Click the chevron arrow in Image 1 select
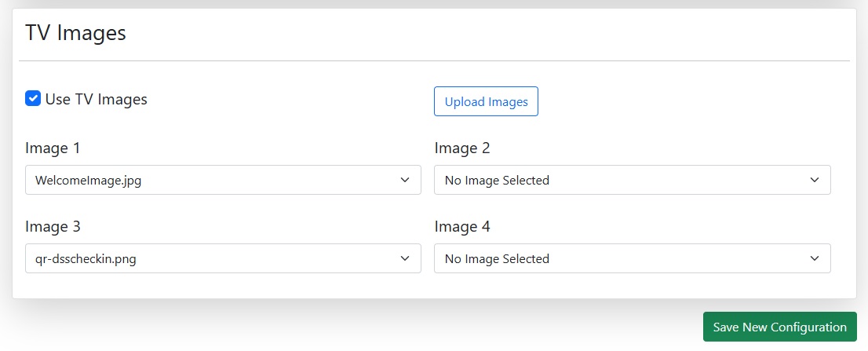 (x=405, y=180)
